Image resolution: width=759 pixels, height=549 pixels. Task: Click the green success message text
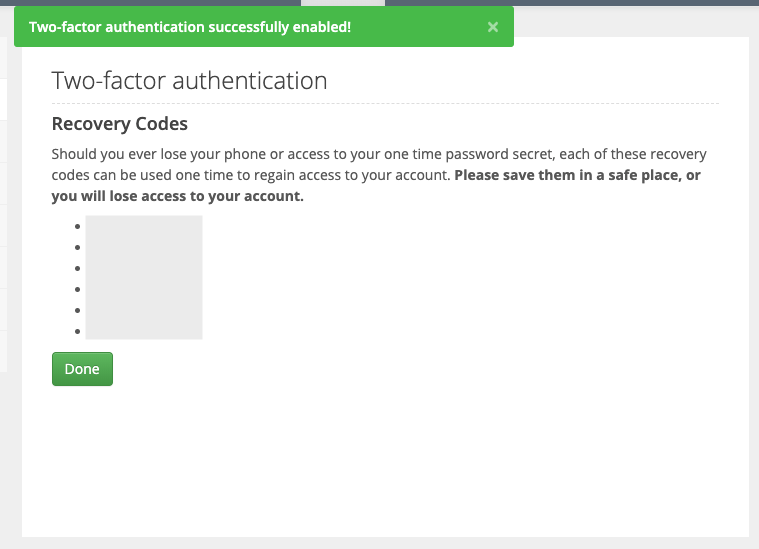(x=190, y=27)
